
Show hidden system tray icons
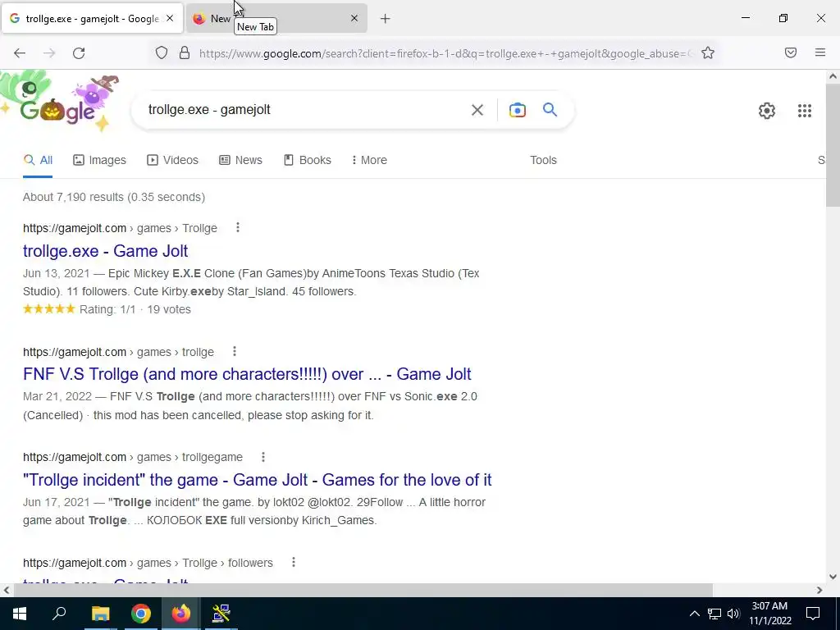694,614
